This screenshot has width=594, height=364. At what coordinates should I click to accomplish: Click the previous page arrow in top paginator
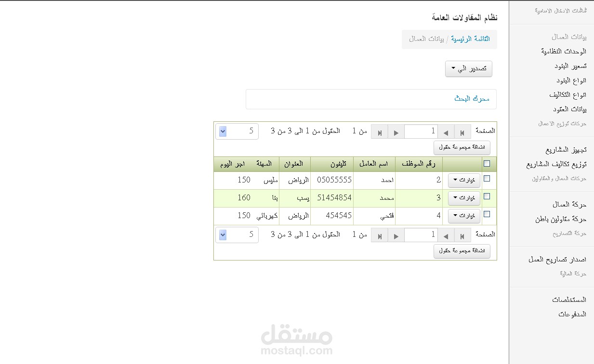pyautogui.click(x=446, y=131)
